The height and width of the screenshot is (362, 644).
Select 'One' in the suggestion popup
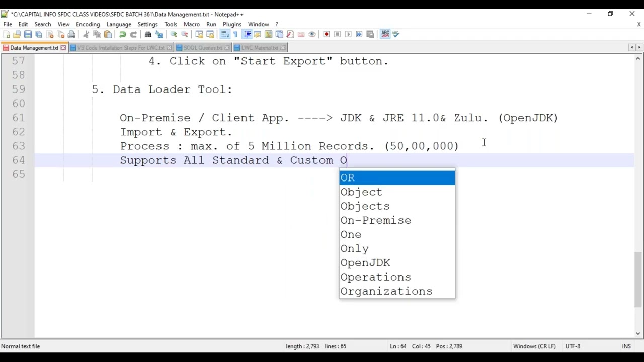click(397, 234)
